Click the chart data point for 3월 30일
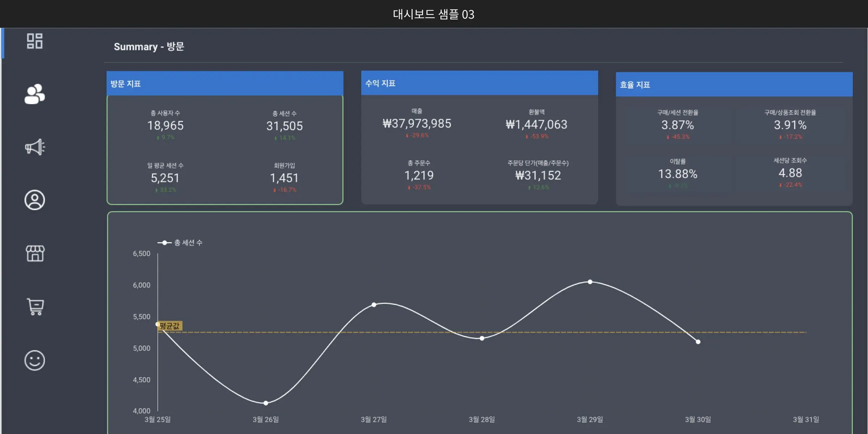This screenshot has height=434, width=868. 698,342
